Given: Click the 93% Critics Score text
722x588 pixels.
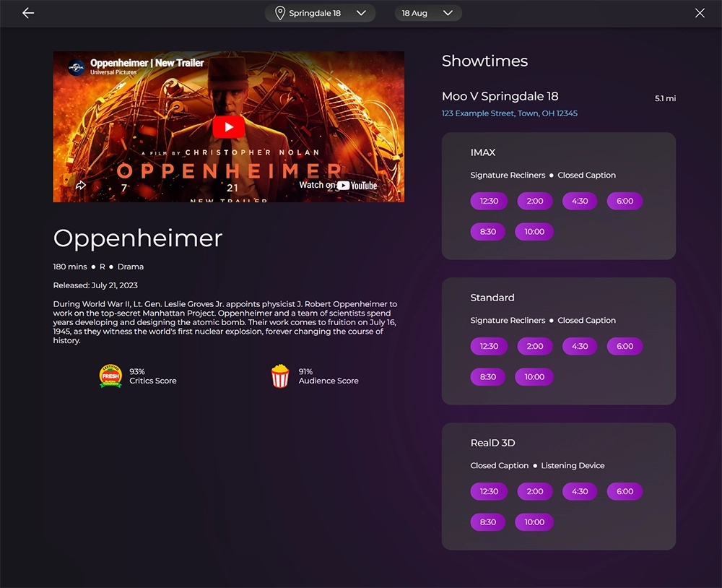Looking at the screenshot, I should coord(153,376).
